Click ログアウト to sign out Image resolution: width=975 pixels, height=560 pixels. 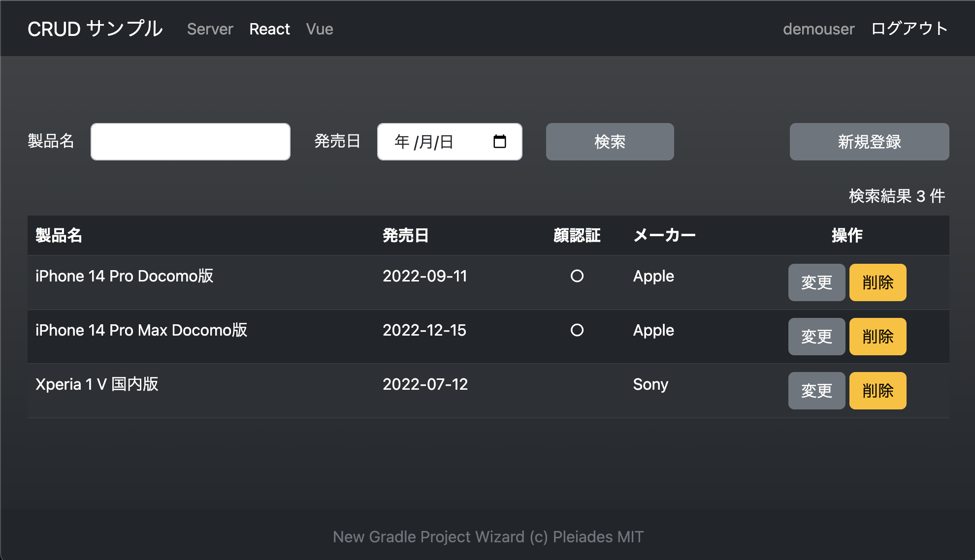pos(909,29)
